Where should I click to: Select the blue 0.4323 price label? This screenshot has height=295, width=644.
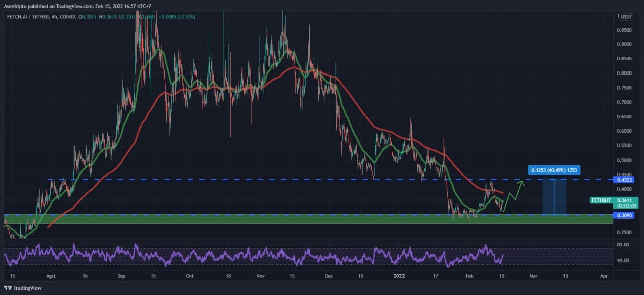coord(624,180)
